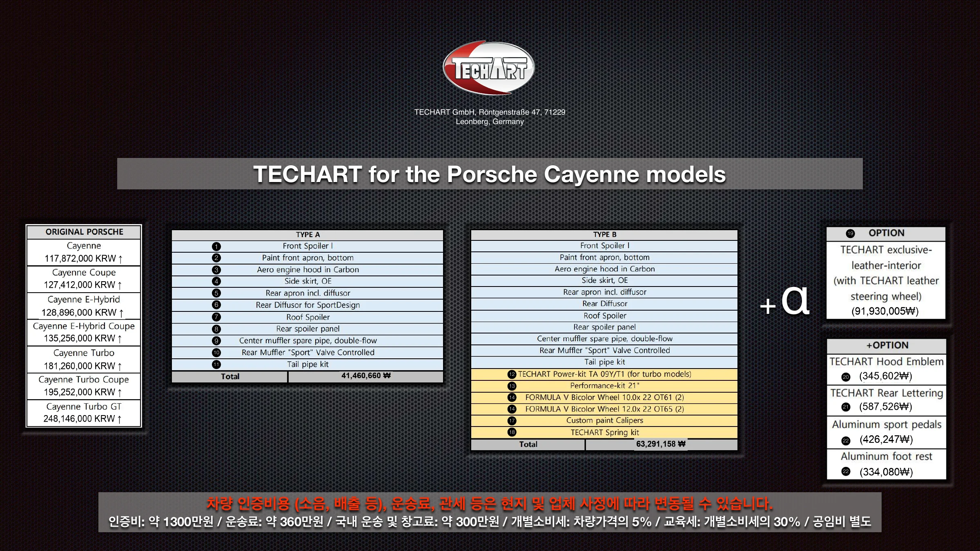
Task: Click numbered circle 10 beside Rear Muffler Sport
Action: [x=216, y=353]
